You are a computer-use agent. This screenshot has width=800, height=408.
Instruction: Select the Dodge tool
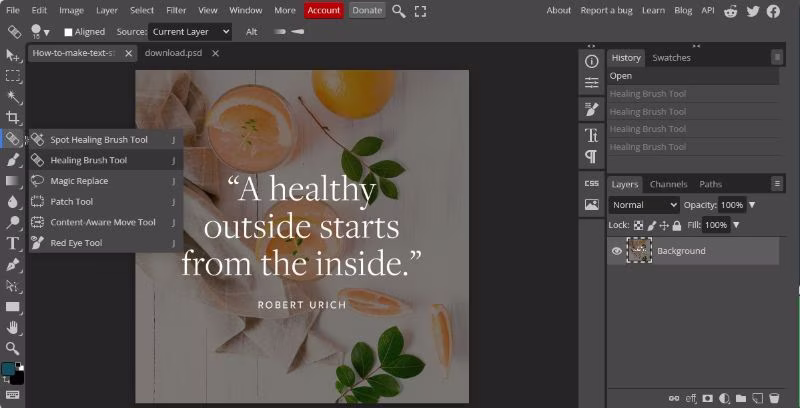[x=13, y=222]
